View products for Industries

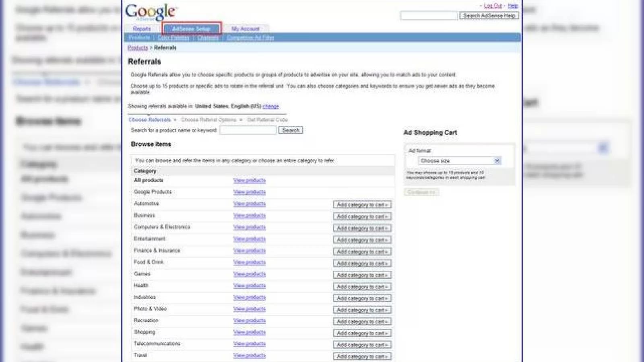click(250, 297)
